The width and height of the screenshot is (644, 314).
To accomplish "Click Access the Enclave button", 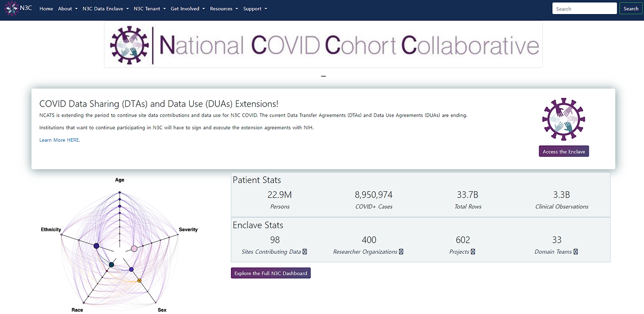I will [563, 151].
